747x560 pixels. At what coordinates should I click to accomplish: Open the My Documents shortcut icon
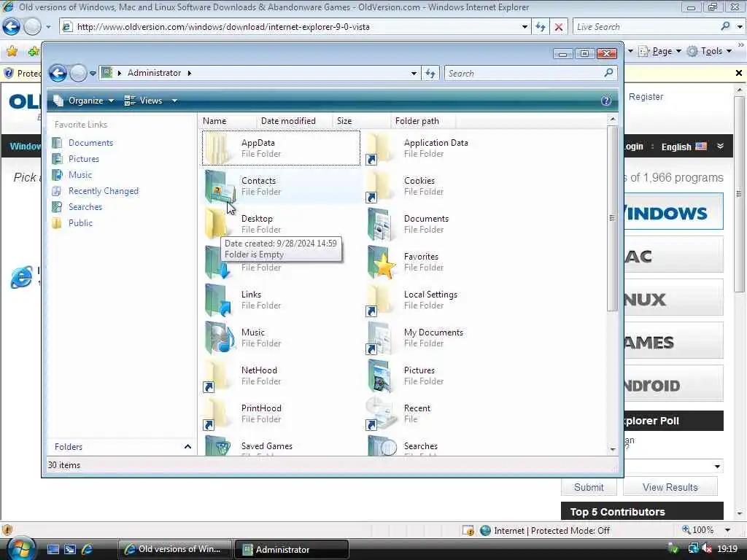(379, 338)
